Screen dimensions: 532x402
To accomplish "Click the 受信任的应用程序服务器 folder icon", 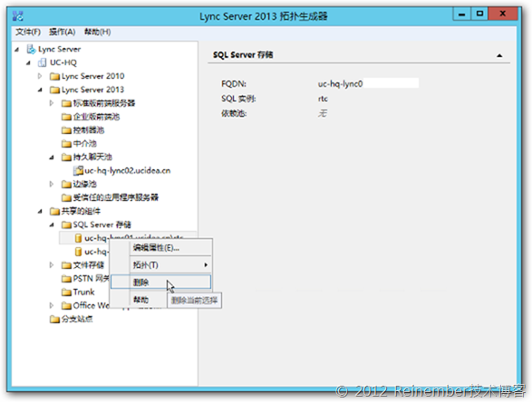I will coord(66,197).
